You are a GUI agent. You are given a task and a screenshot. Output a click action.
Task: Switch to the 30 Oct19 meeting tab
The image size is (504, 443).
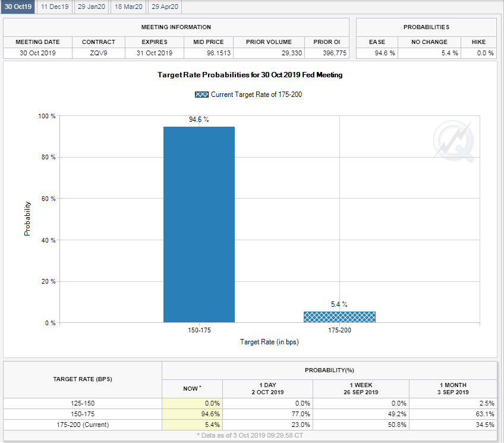[18, 7]
